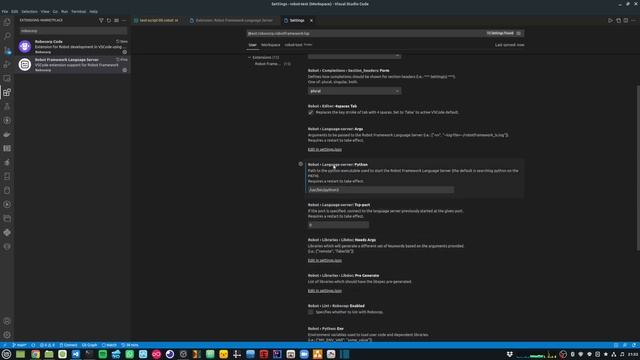The height and width of the screenshot is (360, 640).
Task: Click the Watch status bar item
Action: coord(109,345)
